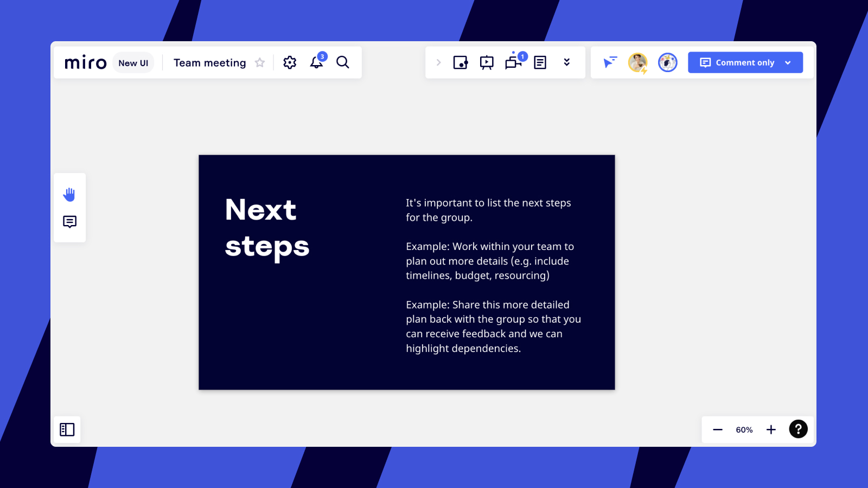
Task: Click the Miro logo
Action: tap(85, 63)
